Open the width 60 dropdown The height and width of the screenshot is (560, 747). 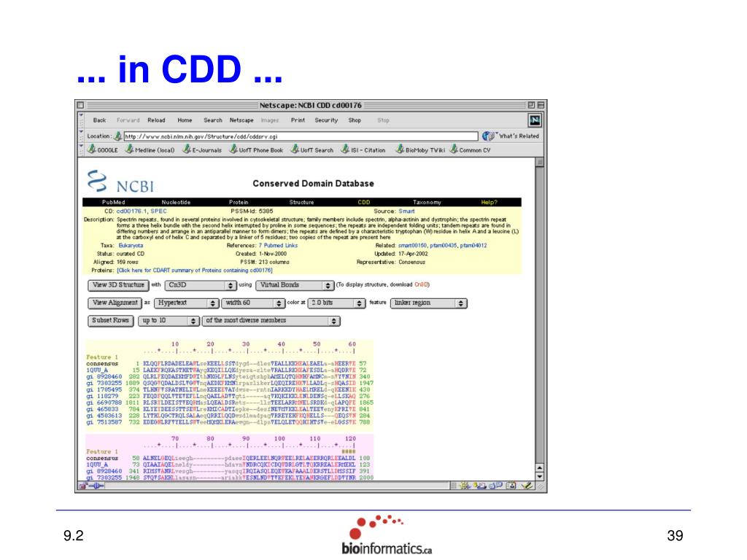(x=253, y=303)
